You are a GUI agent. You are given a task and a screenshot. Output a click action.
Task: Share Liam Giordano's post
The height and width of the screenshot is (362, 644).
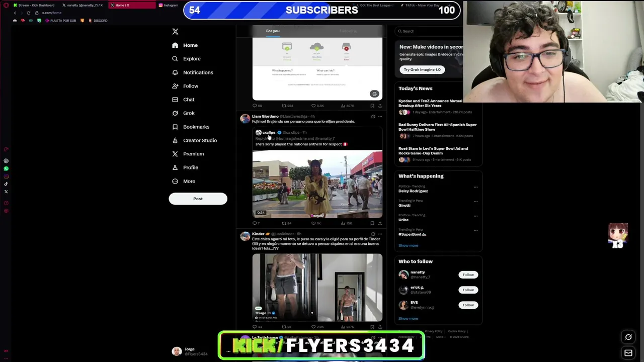point(380,223)
